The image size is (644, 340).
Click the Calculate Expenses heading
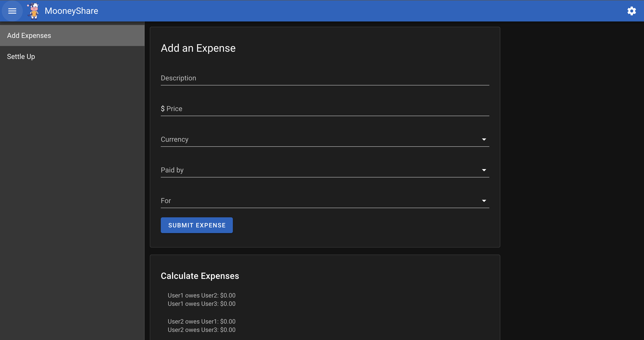200,276
